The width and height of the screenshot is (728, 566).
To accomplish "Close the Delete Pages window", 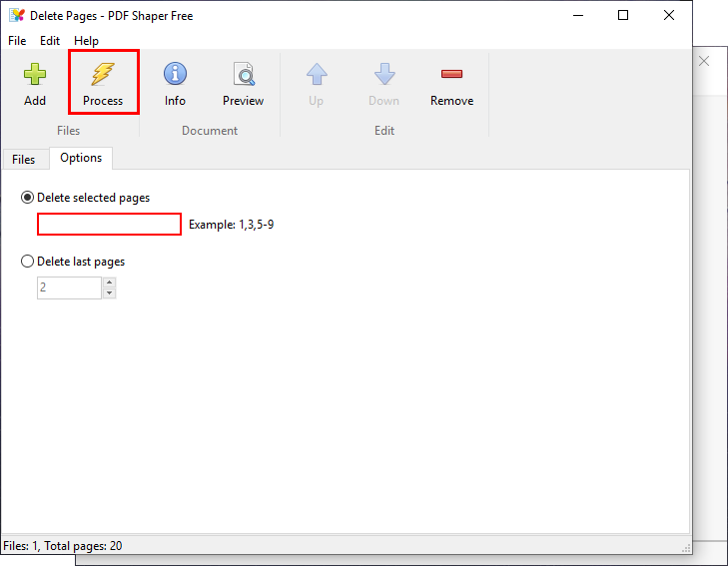I will click(669, 15).
